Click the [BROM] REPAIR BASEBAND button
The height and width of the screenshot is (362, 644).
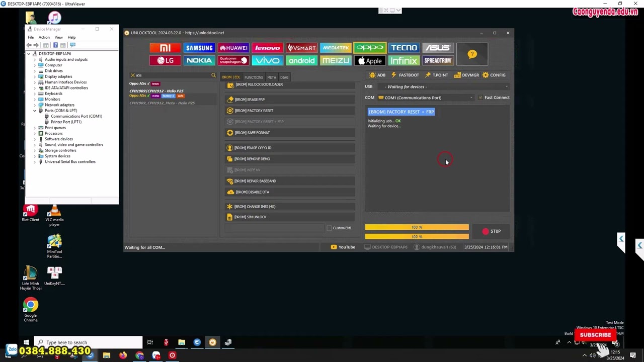click(290, 181)
